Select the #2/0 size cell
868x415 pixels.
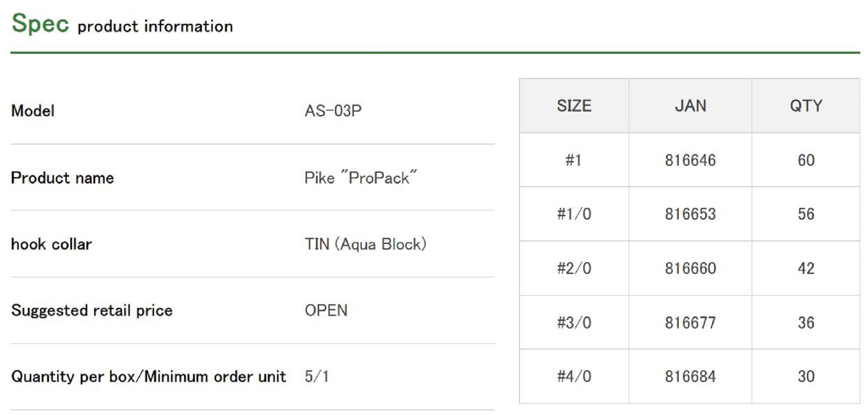tap(574, 269)
